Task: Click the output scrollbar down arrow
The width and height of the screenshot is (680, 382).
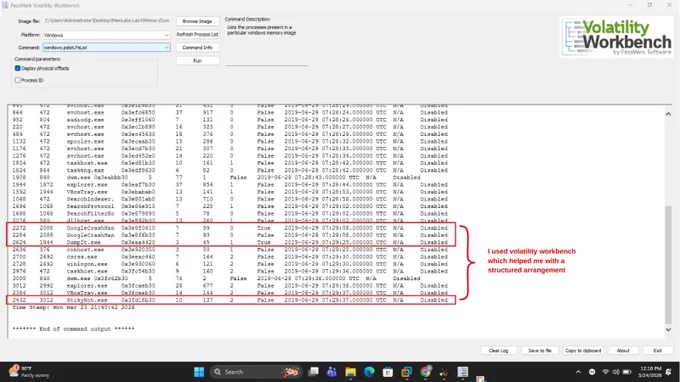Action: (x=668, y=330)
